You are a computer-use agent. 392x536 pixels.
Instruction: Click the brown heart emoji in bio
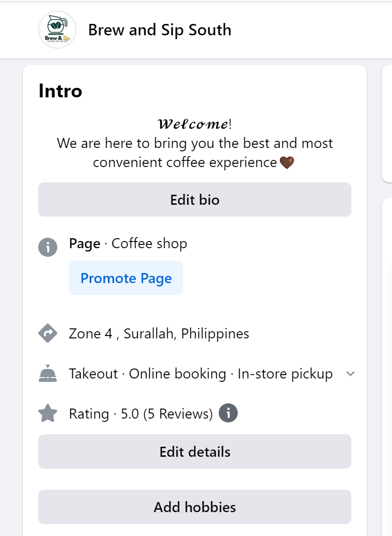(x=286, y=163)
